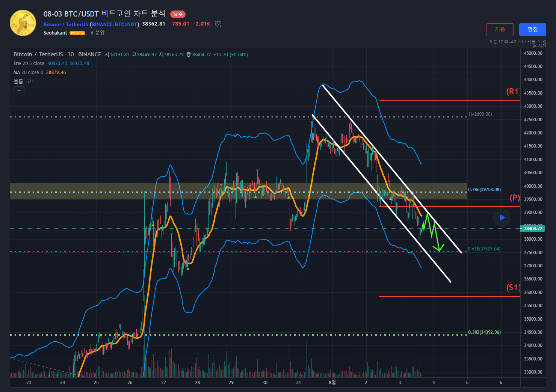Click the current price label 38404.72
Viewport: 556px width, 392px height.
[x=533, y=229]
